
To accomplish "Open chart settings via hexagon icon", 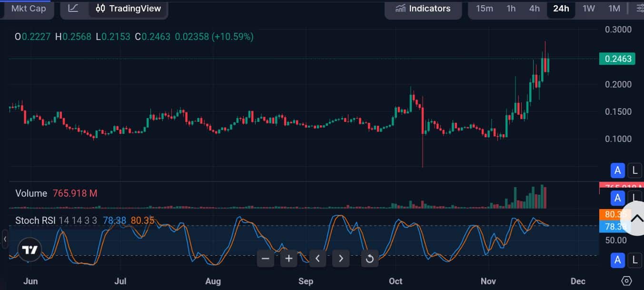I will coord(627,281).
